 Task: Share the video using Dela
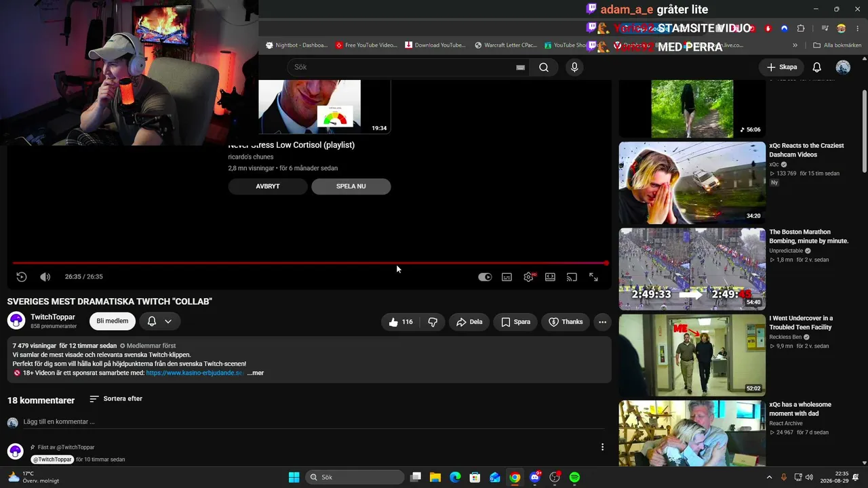point(469,322)
